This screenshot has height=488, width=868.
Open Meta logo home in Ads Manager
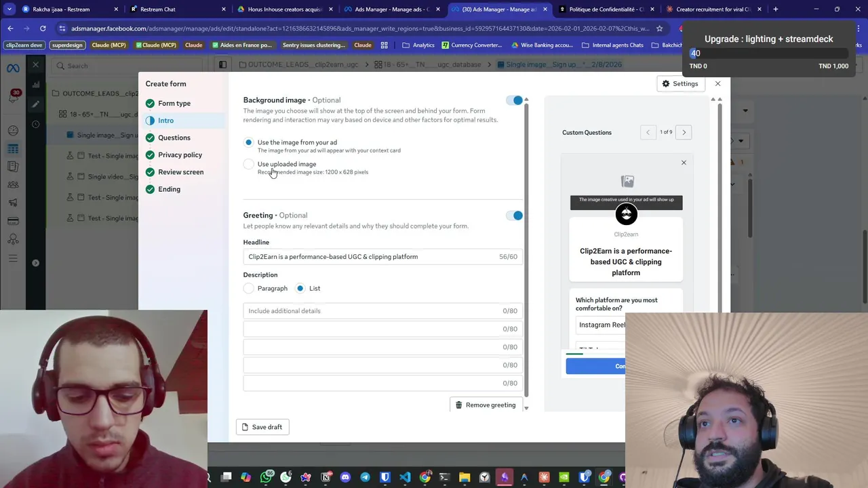pyautogui.click(x=13, y=68)
